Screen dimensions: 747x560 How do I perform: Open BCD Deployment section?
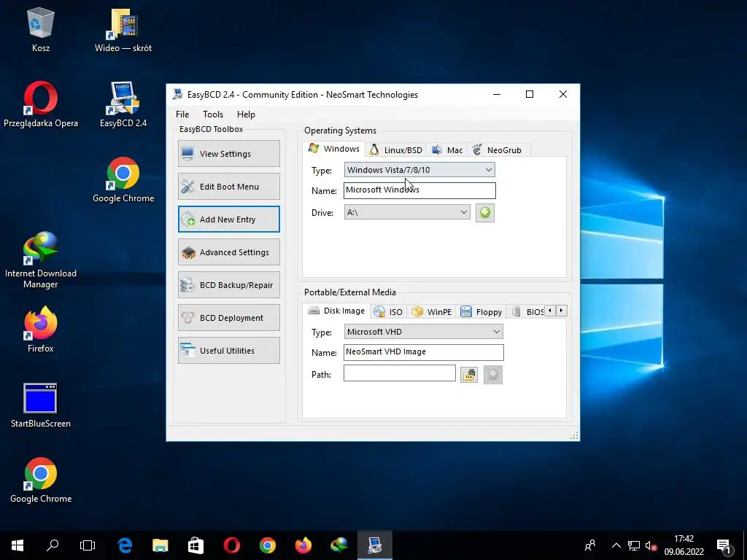point(228,318)
